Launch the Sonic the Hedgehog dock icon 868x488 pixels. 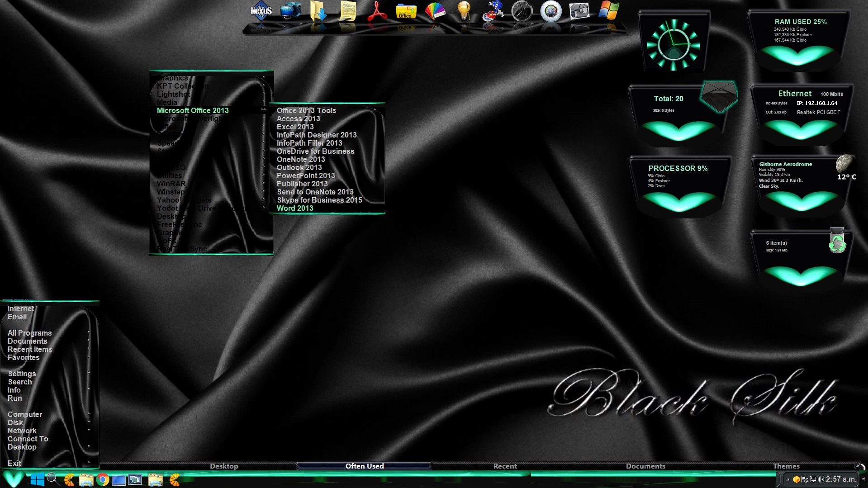tap(493, 11)
